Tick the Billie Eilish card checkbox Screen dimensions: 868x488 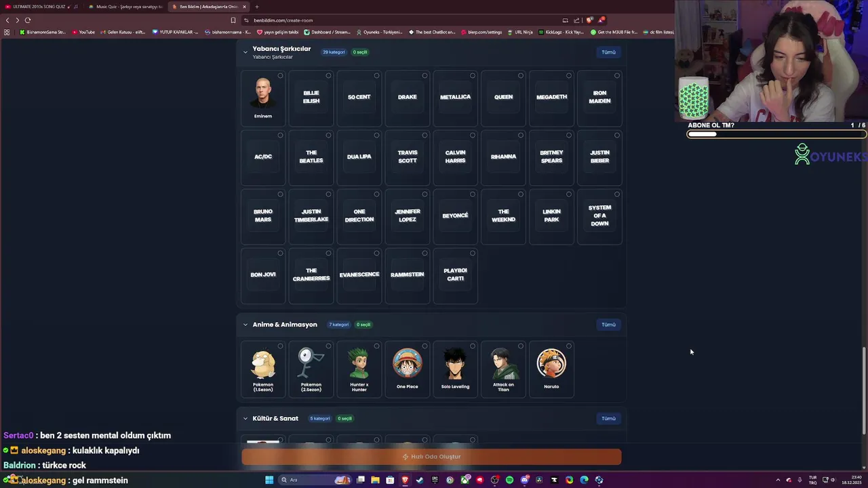point(328,76)
